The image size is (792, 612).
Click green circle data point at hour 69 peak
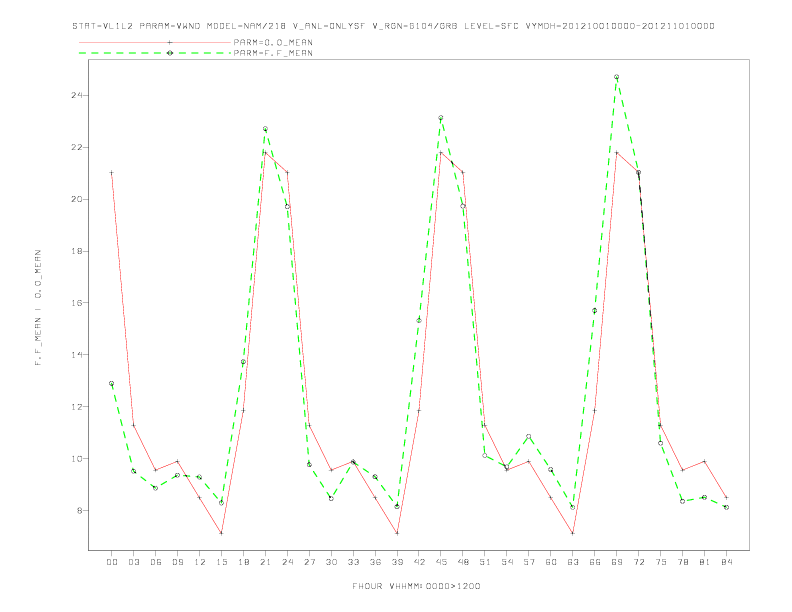point(617,77)
